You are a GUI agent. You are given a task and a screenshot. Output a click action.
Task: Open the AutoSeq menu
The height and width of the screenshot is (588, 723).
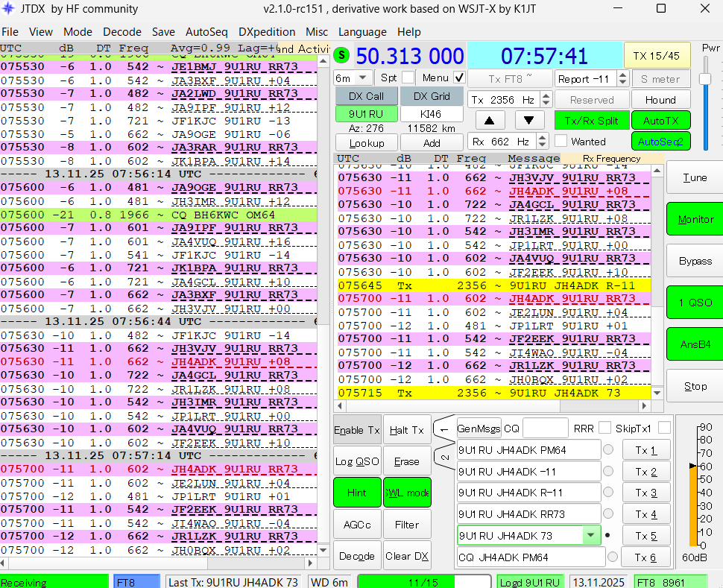pos(206,32)
